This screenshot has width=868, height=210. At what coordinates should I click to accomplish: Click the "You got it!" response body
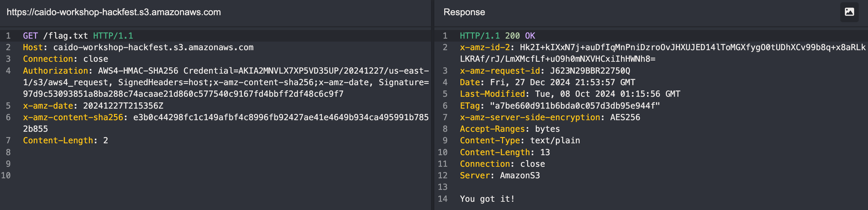487,199
